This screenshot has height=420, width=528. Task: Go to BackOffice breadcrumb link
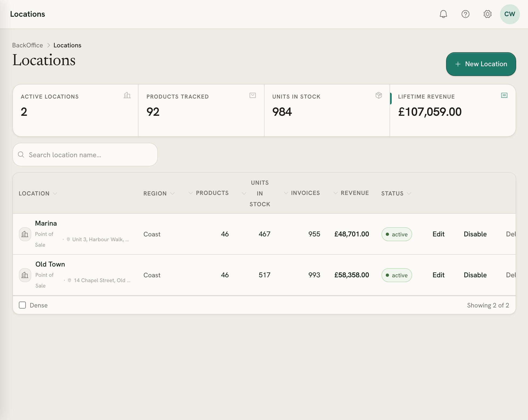pyautogui.click(x=27, y=45)
